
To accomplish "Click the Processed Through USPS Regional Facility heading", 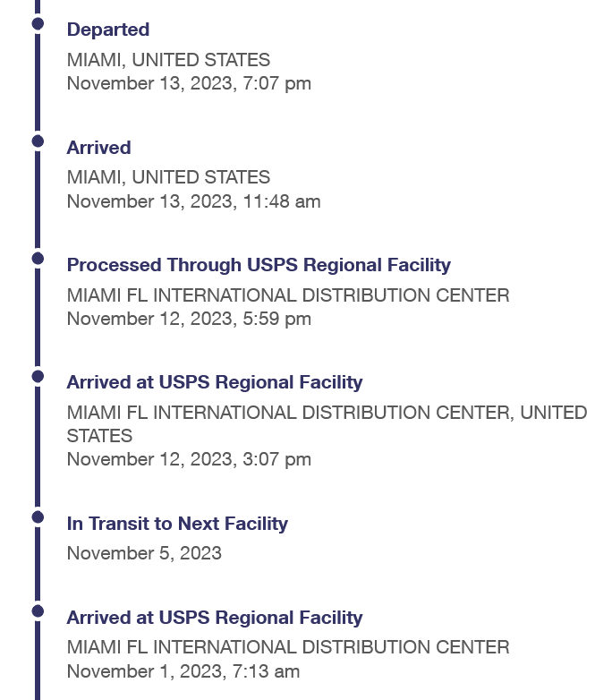I will 259,265.
